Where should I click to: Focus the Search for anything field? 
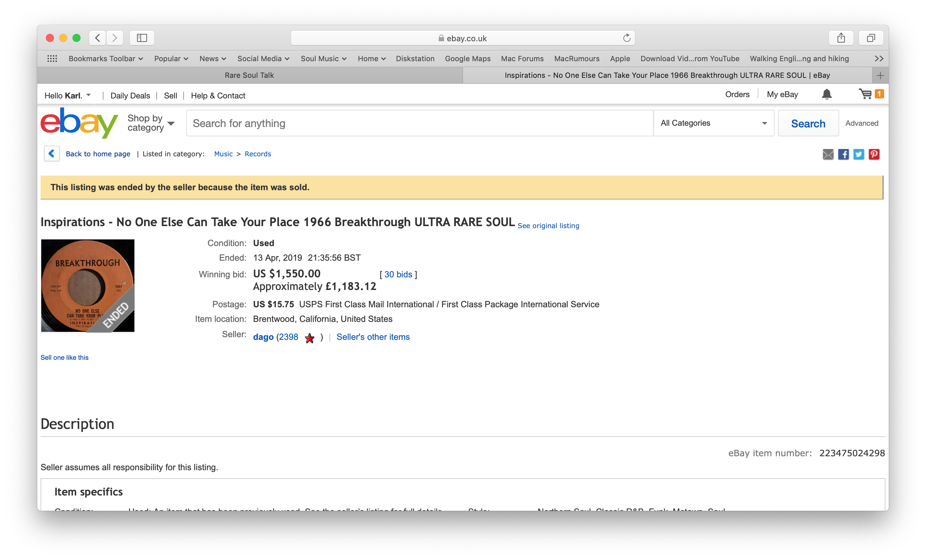[419, 123]
